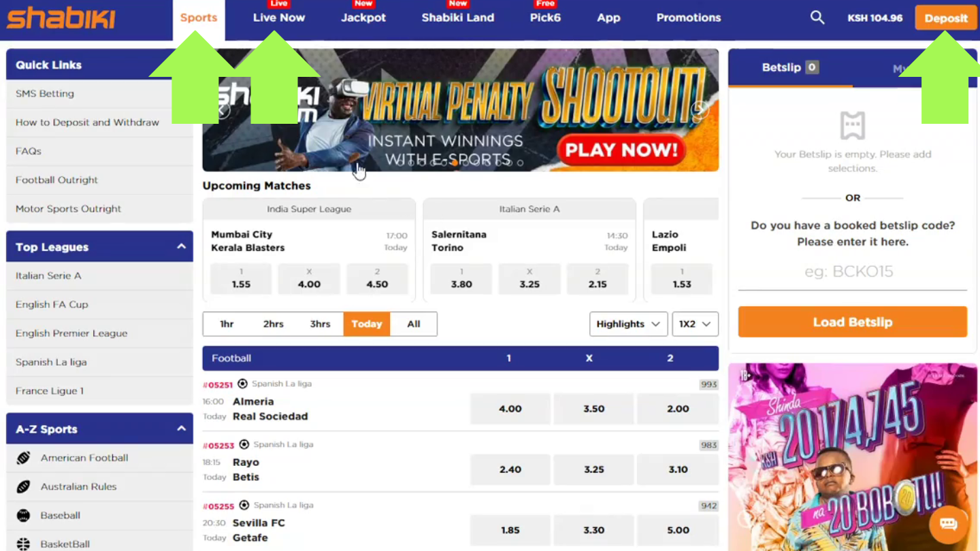Click the Almeria match football icon
Viewport: 980px width, 551px height.
(242, 384)
